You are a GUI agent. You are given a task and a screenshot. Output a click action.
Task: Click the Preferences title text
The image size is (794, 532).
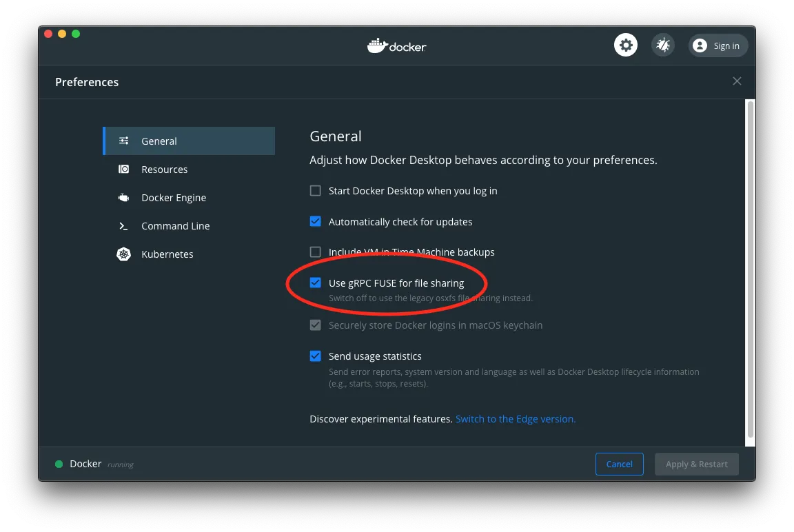point(87,82)
